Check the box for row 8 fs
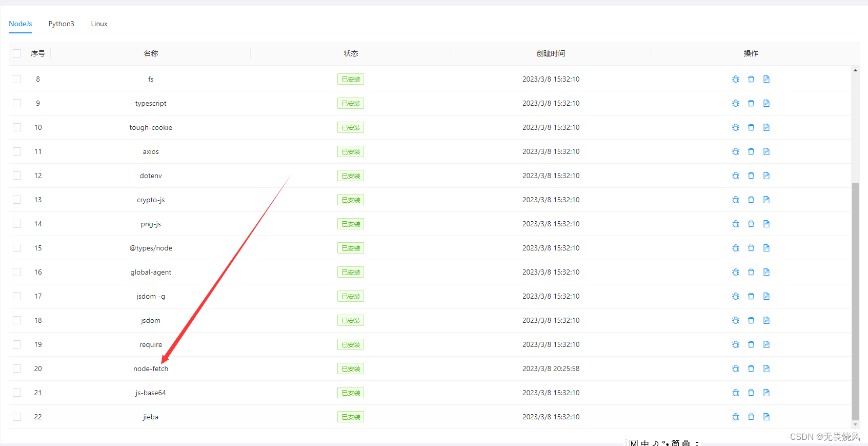 [x=17, y=79]
